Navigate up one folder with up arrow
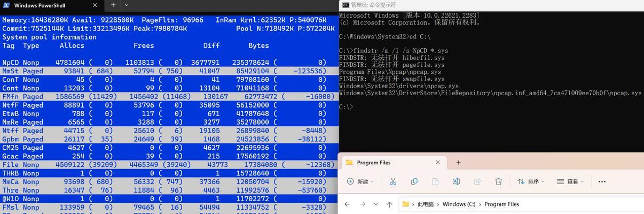 coord(389,204)
